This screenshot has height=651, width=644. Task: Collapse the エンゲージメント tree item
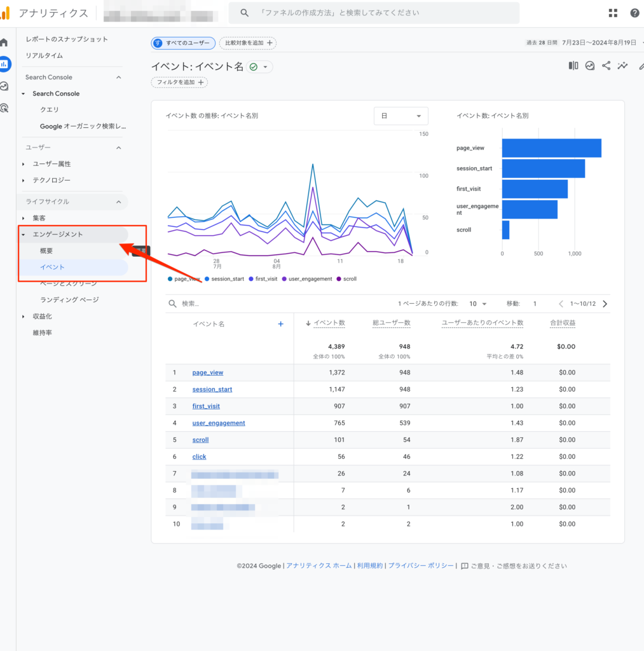tap(24, 235)
